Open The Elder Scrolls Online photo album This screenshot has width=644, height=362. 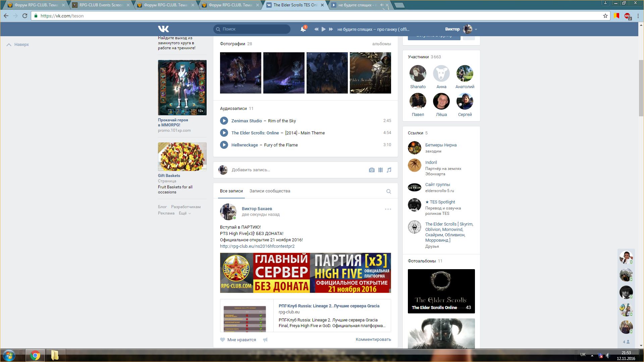[441, 291]
